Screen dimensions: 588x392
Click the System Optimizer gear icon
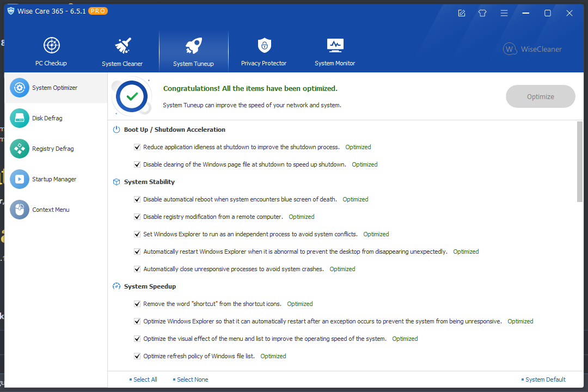click(20, 88)
